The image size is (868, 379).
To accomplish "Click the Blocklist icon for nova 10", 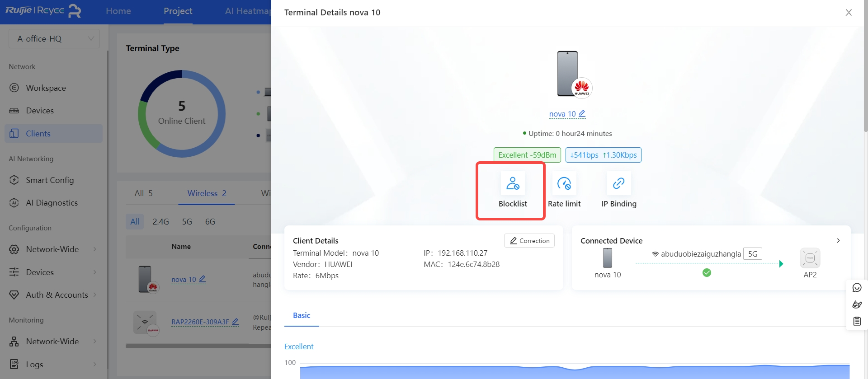I will coord(513,183).
